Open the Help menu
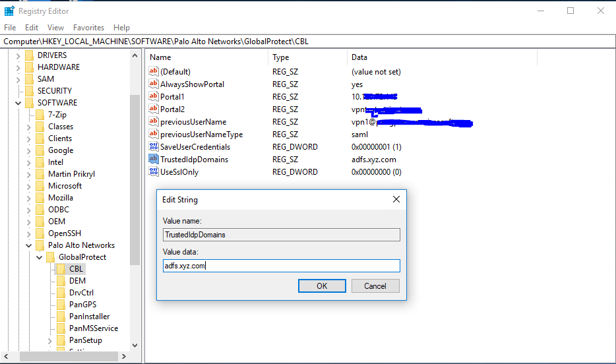Viewport: 616px width, 364px height. (x=121, y=28)
